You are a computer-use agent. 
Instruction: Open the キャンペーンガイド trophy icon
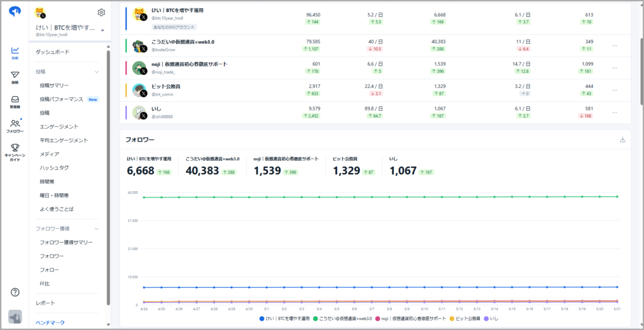click(15, 152)
